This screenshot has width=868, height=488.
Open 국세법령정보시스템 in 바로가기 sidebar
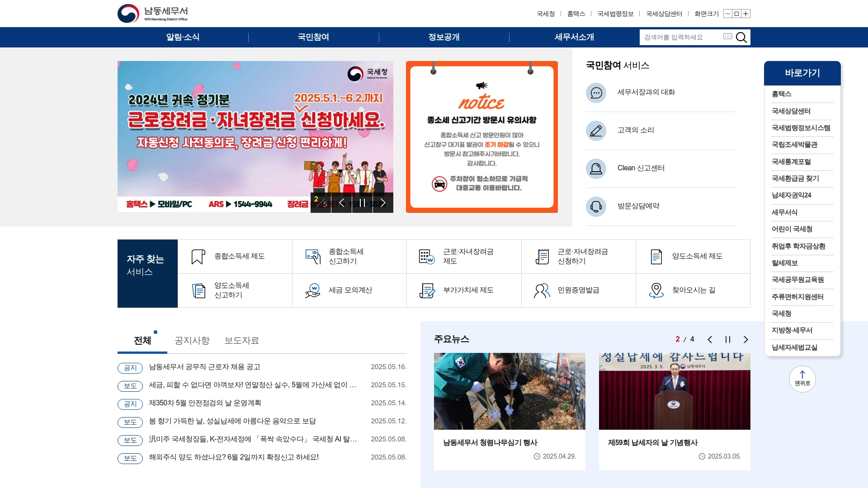801,128
